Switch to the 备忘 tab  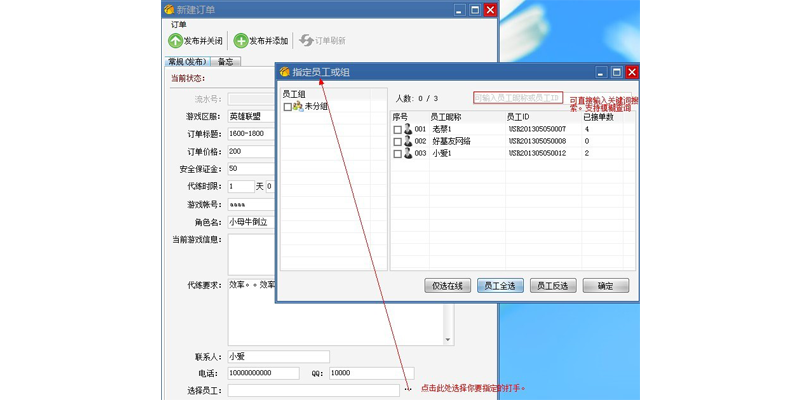226,62
